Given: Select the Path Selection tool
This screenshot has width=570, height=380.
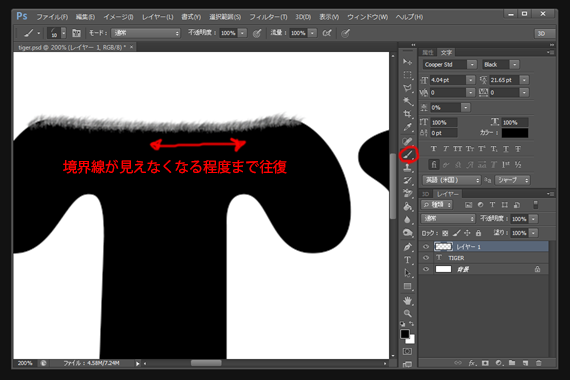Looking at the screenshot, I should [407, 273].
